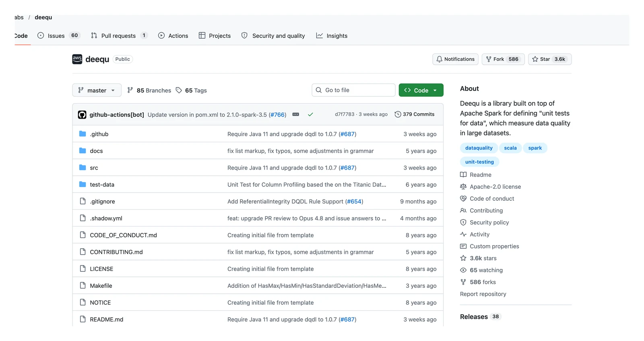Open the master branch dropdown

(x=97, y=90)
